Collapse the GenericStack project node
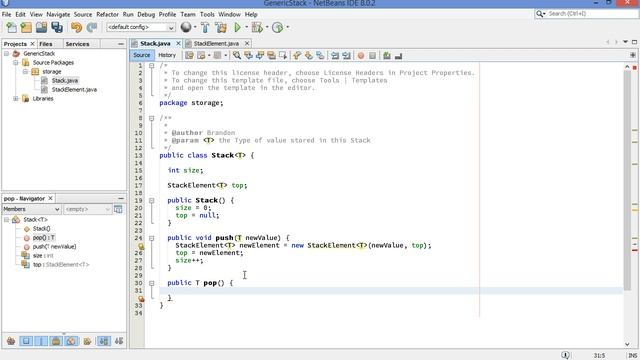Image resolution: width=640 pixels, height=360 pixels. (7, 53)
